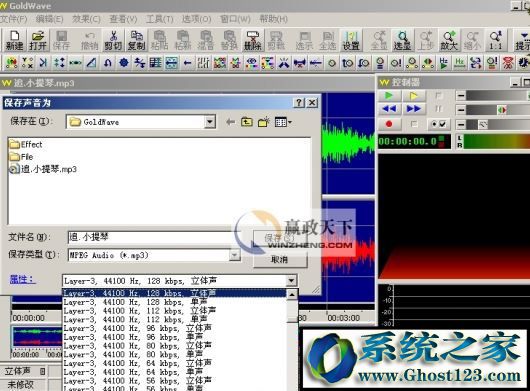This screenshot has height=391, width=530.
Task: Select 'Layer-3, 44100 Hz, 96 kbps, 单声'
Action: click(x=174, y=337)
